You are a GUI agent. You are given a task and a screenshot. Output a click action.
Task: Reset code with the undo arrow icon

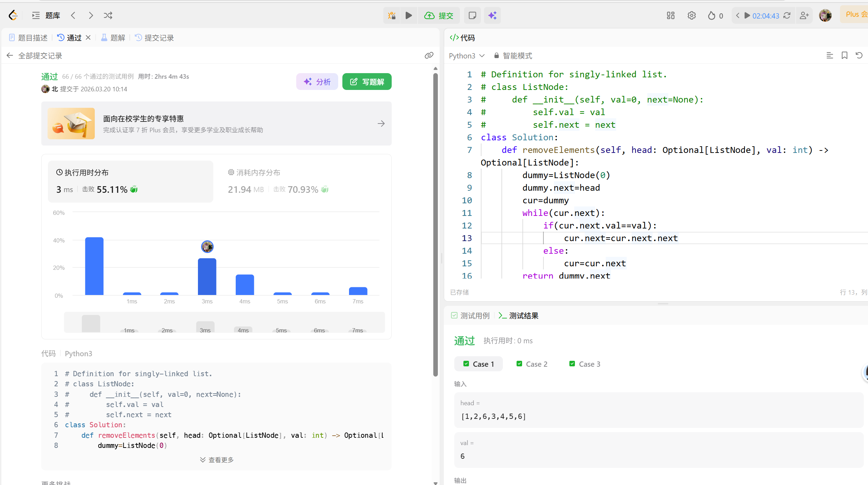point(859,55)
